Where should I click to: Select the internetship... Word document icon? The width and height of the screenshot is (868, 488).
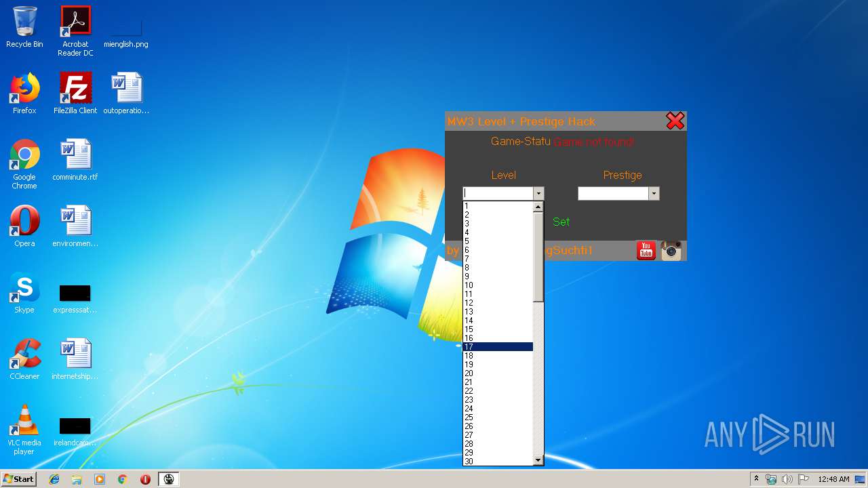(75, 359)
